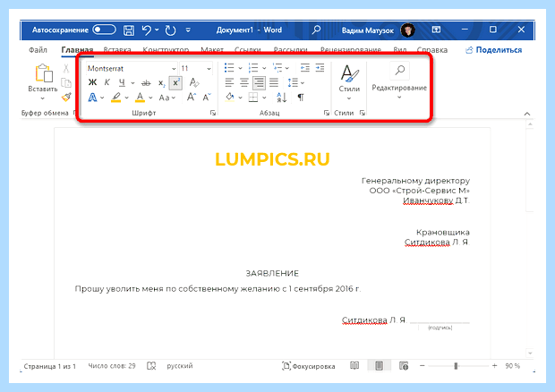Switch to the Вставка tab

pos(117,50)
